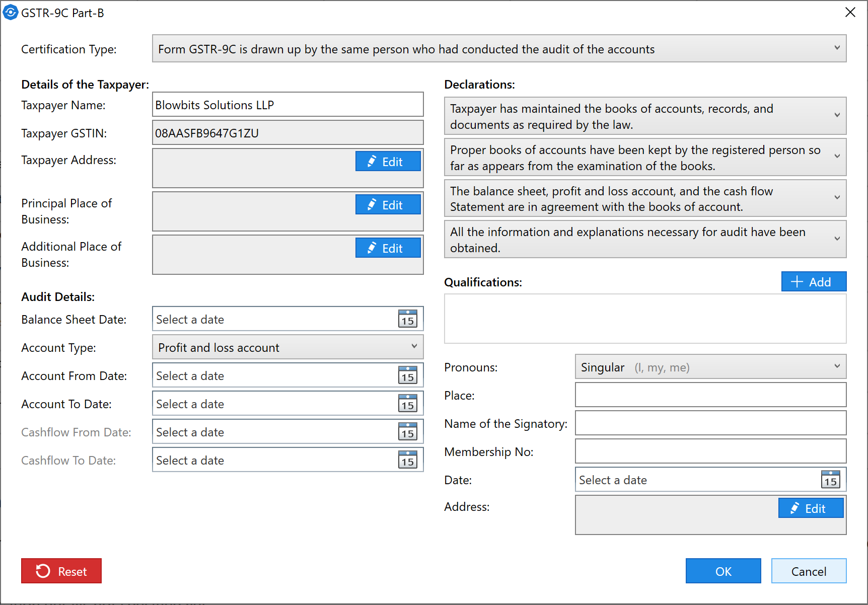Edit the signatory Address
Viewport: 868px width, 605px height.
click(811, 508)
